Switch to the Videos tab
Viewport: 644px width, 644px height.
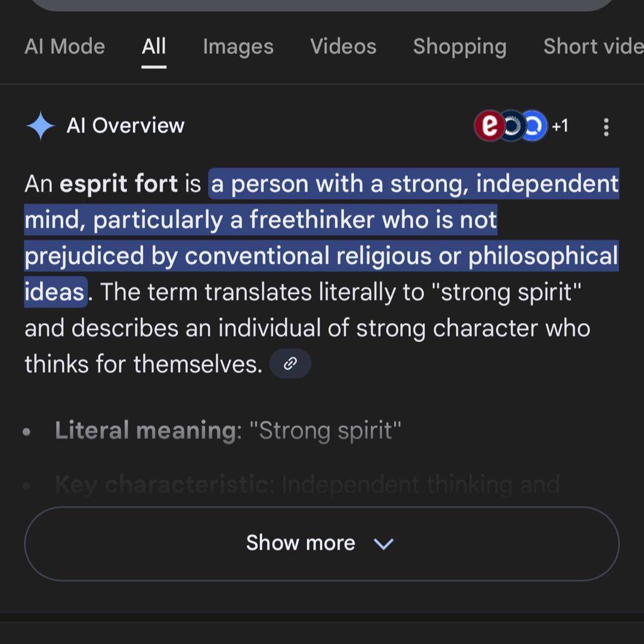343,47
